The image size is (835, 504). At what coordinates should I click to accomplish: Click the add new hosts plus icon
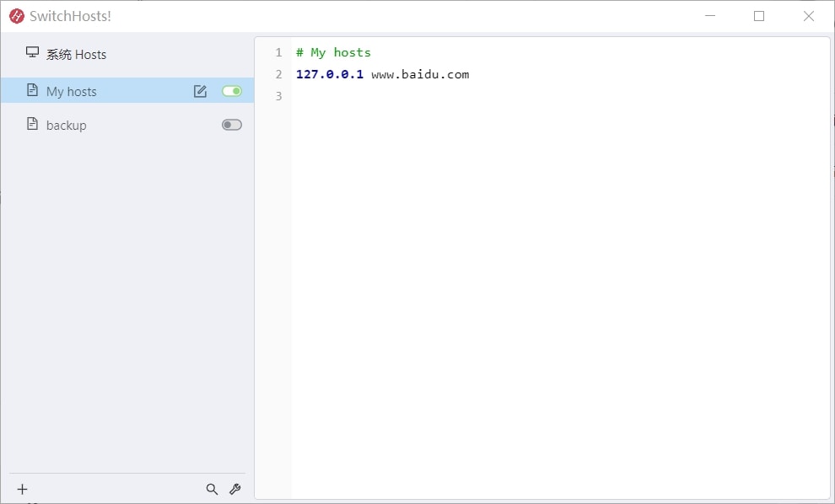[23, 489]
